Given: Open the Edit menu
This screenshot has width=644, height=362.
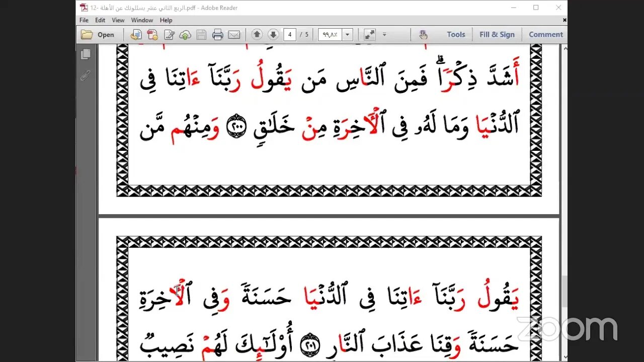Looking at the screenshot, I should click(x=100, y=20).
